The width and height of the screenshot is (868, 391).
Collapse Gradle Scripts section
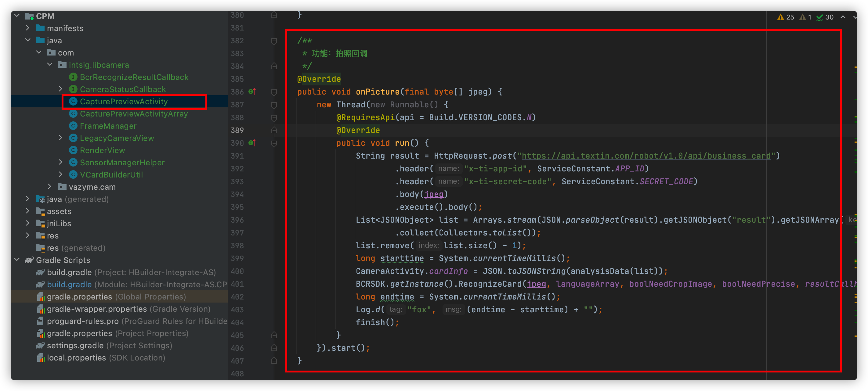17,260
